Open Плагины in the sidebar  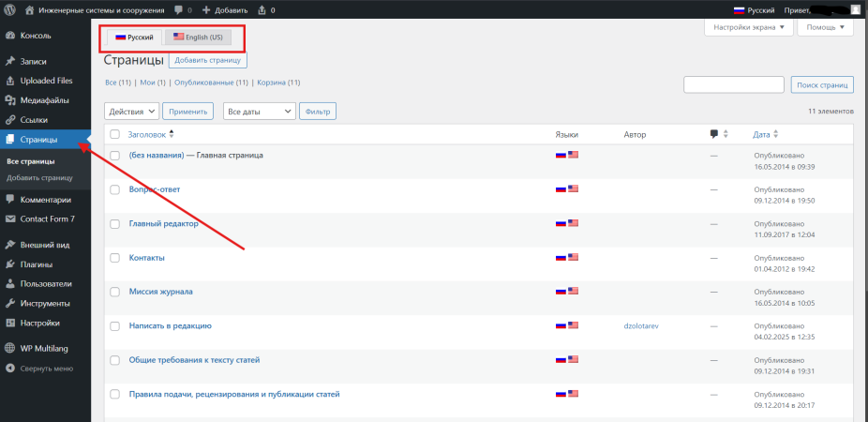pyautogui.click(x=36, y=264)
